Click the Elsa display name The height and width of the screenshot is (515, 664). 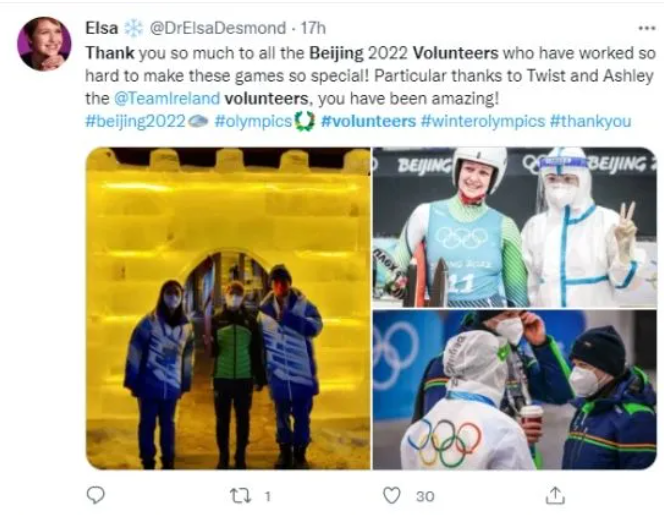pyautogui.click(x=102, y=28)
